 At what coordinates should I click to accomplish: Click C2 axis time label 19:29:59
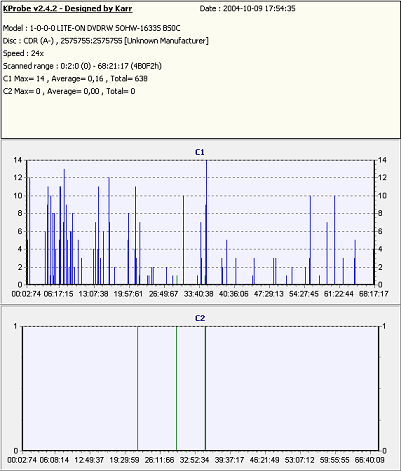[124, 460]
